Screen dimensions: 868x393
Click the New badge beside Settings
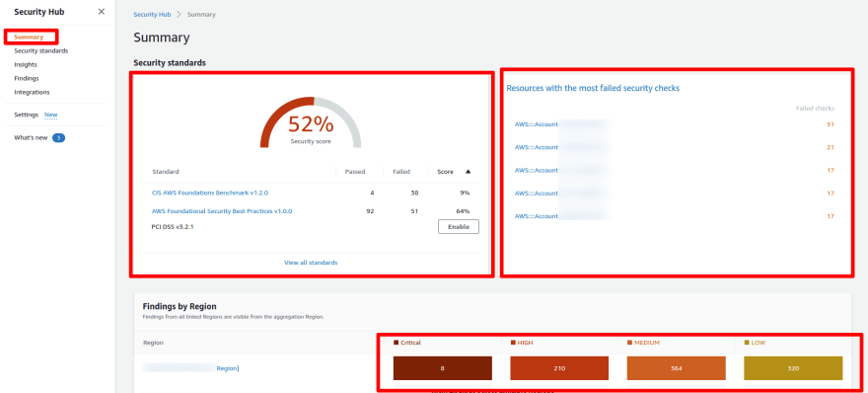pyautogui.click(x=51, y=115)
